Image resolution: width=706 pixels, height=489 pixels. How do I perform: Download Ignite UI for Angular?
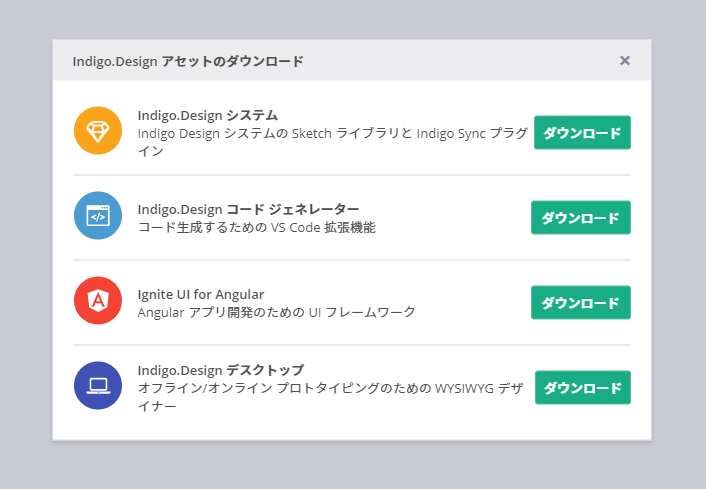coord(580,302)
